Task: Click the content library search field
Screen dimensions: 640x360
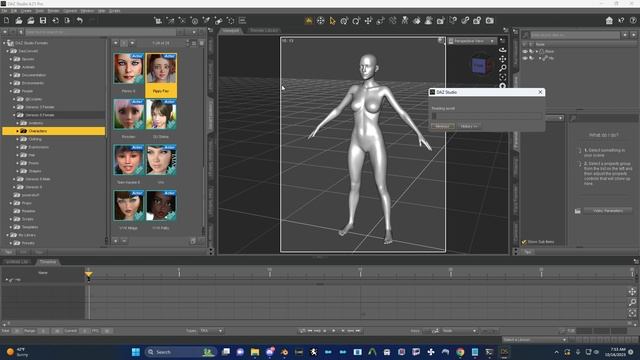Action: [100, 32]
